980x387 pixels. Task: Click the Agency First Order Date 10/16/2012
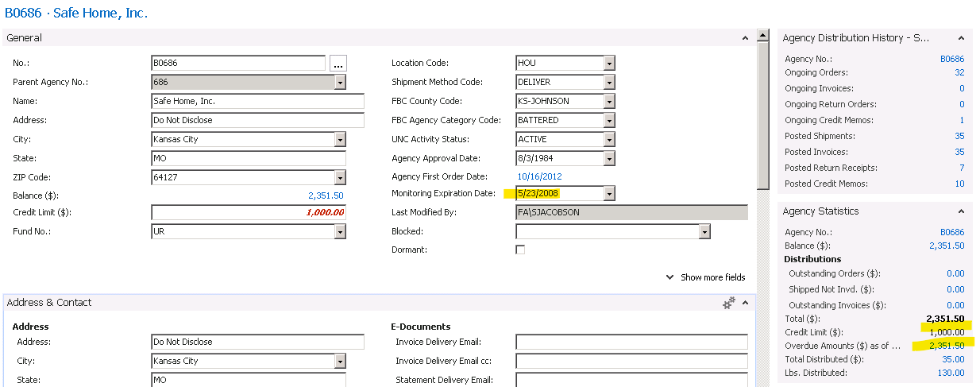point(539,177)
